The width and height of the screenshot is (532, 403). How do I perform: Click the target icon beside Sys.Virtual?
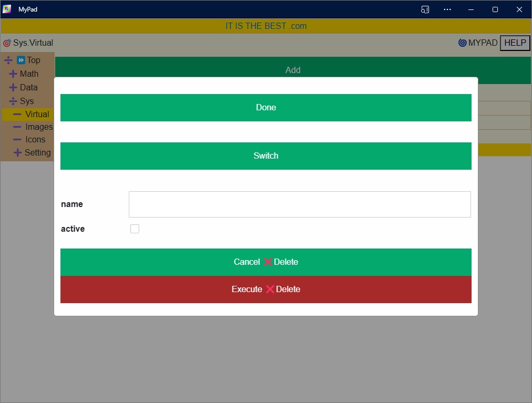[x=7, y=43]
